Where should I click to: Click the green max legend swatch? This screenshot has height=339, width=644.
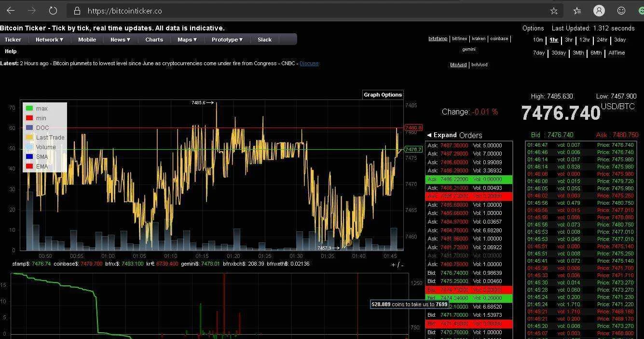[x=29, y=109]
